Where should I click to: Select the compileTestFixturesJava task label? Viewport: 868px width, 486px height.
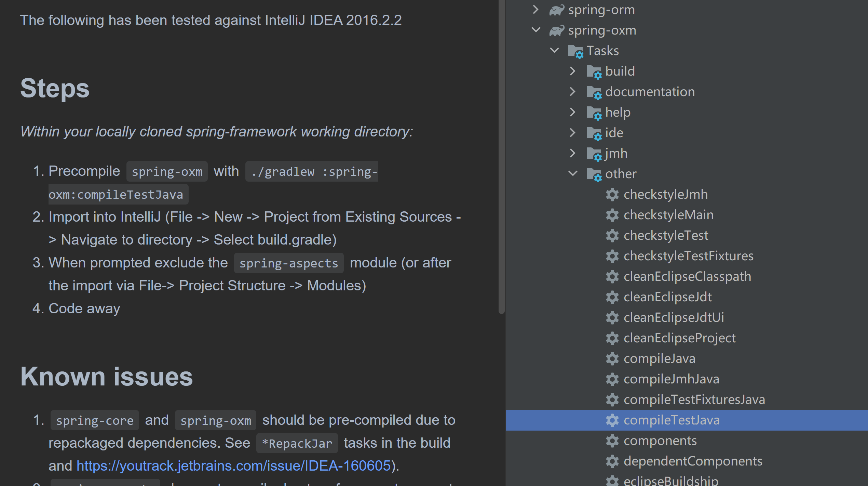click(694, 400)
